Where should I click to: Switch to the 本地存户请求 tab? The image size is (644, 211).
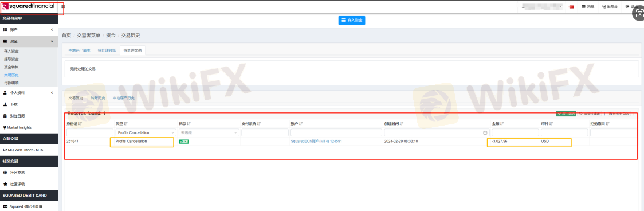click(79, 50)
